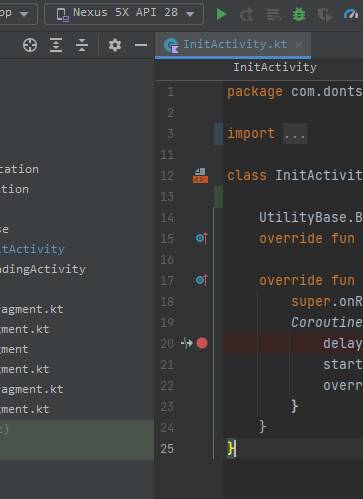Open the Profiler gauge icon
The image size is (363, 499).
[x=351, y=14]
